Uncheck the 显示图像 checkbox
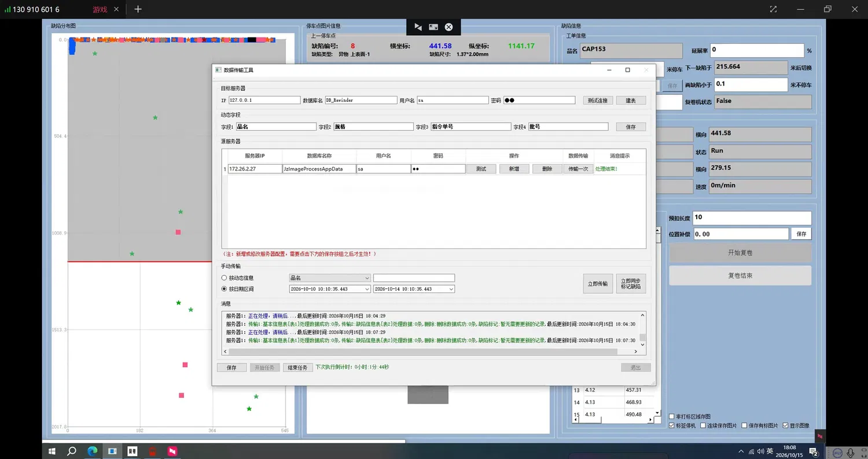This screenshot has height=459, width=868. [785, 425]
